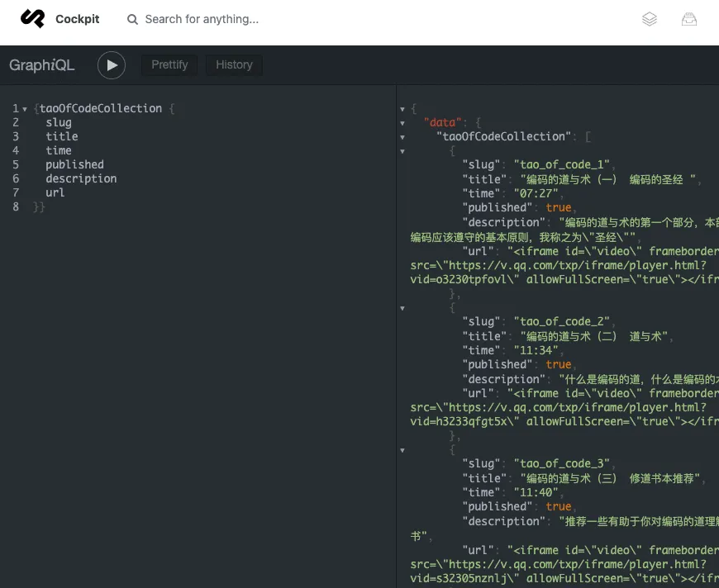719x588 pixels.
Task: Select the "07:27" time value
Action: (x=536, y=193)
